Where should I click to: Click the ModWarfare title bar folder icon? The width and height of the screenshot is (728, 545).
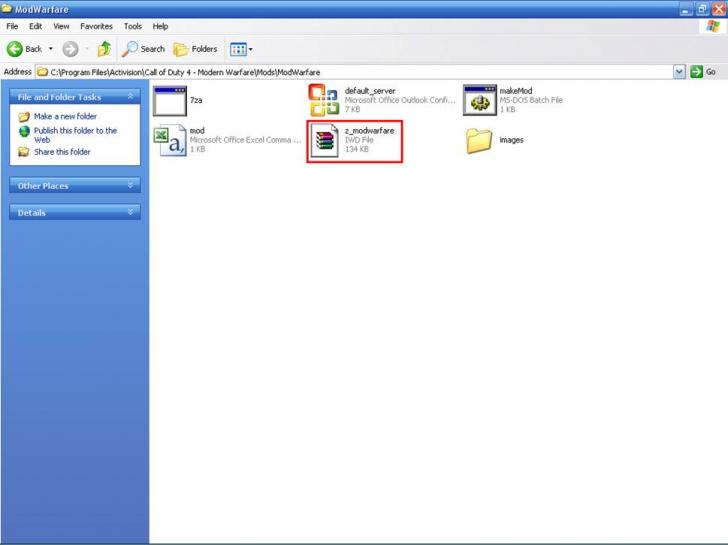6,8
